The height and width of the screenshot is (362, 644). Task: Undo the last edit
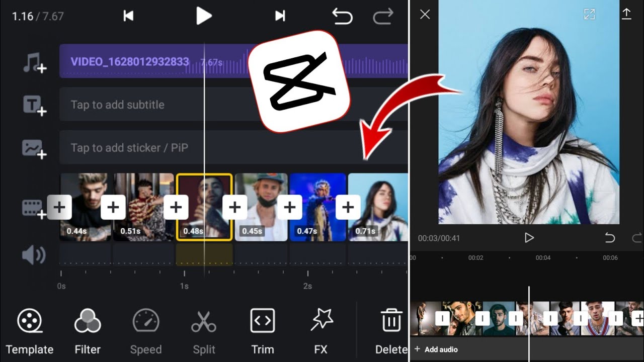[x=342, y=16]
